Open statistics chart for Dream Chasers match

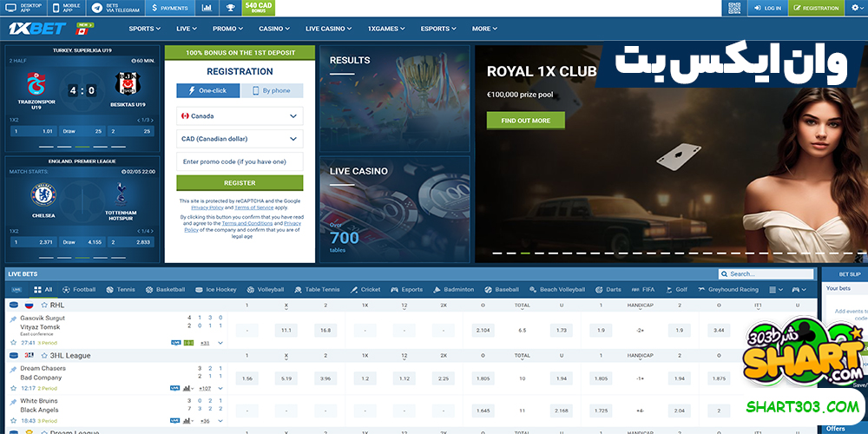click(187, 388)
